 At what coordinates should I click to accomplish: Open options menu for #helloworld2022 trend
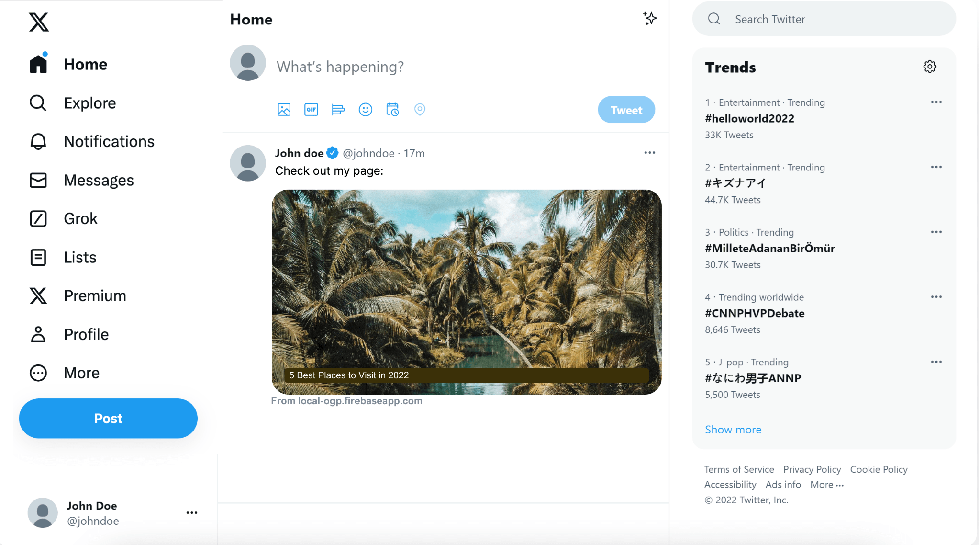[936, 102]
